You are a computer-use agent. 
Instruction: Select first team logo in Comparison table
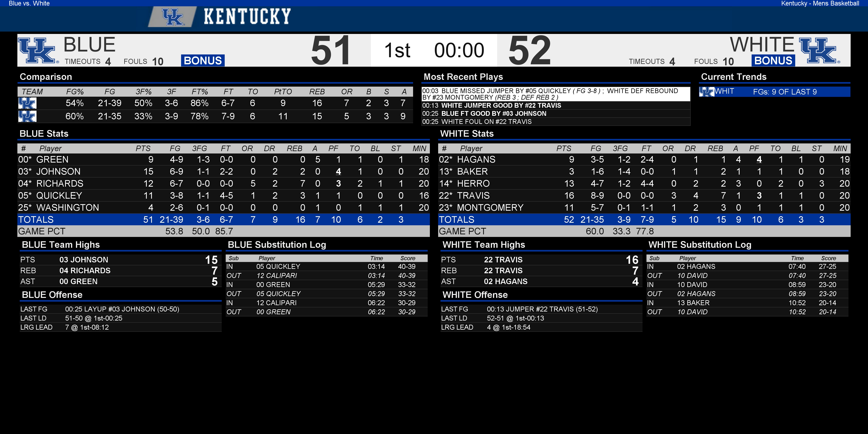(x=27, y=103)
